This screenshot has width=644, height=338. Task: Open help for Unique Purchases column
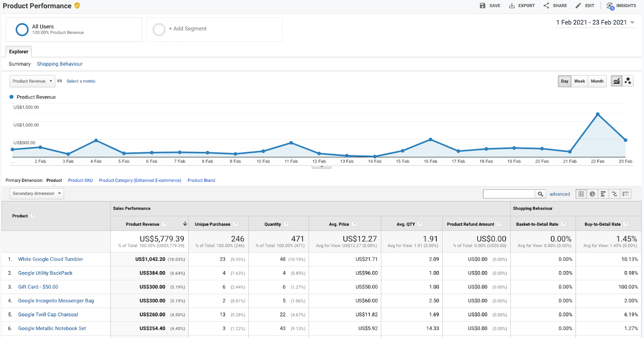click(236, 224)
